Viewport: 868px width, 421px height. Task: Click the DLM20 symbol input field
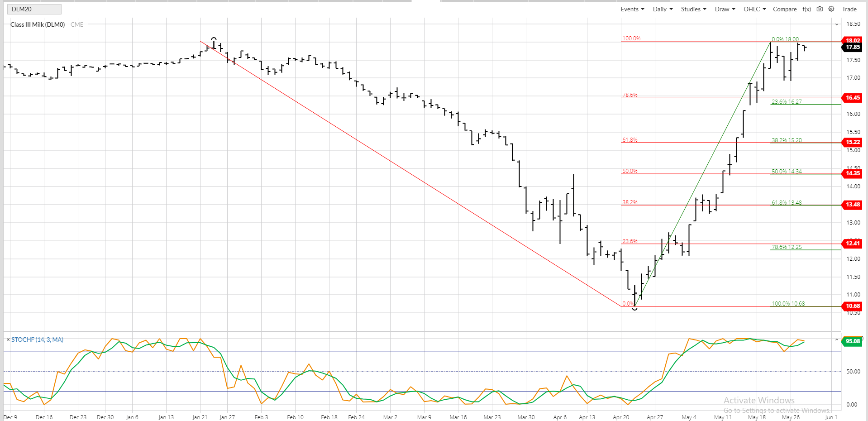click(34, 9)
